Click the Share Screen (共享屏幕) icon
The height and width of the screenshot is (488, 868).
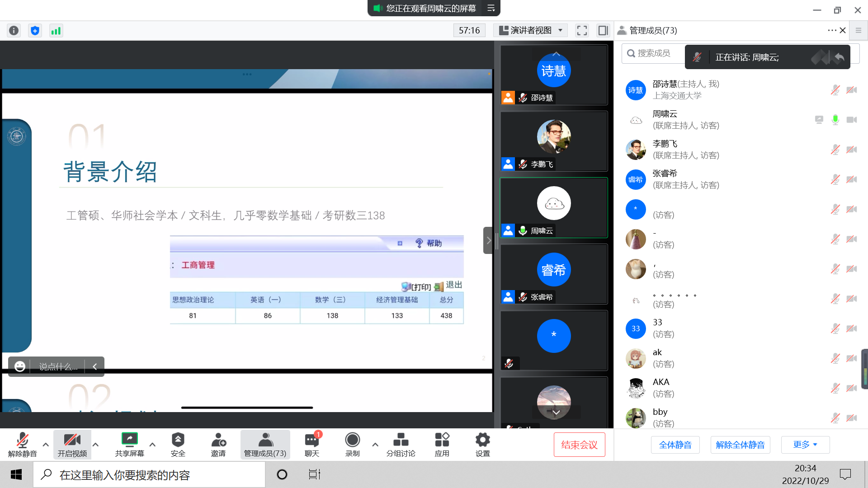pos(129,440)
